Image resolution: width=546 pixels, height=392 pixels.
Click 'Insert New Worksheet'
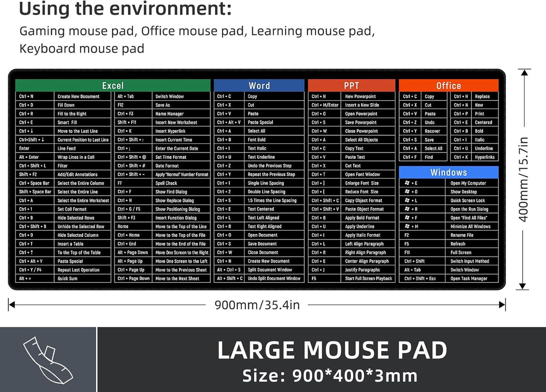[x=182, y=122]
